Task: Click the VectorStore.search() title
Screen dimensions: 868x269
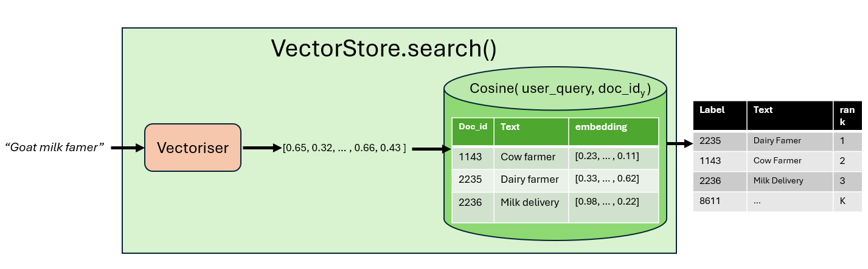Action: coord(383,49)
